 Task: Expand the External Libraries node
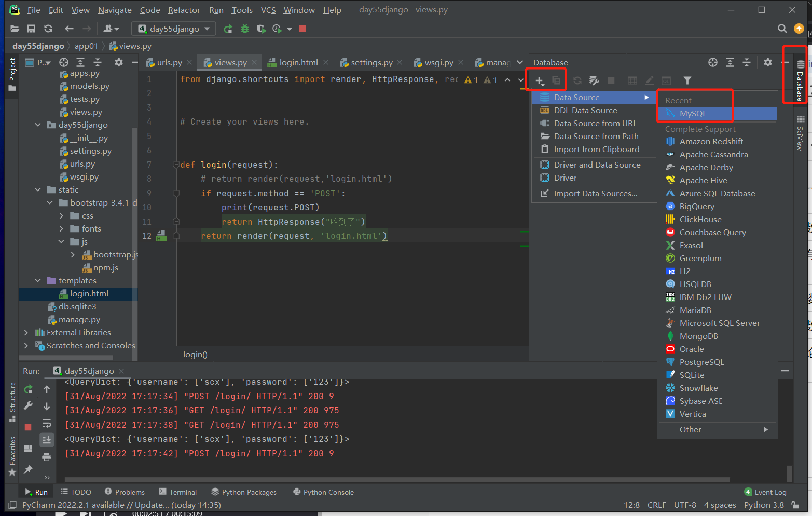point(26,333)
